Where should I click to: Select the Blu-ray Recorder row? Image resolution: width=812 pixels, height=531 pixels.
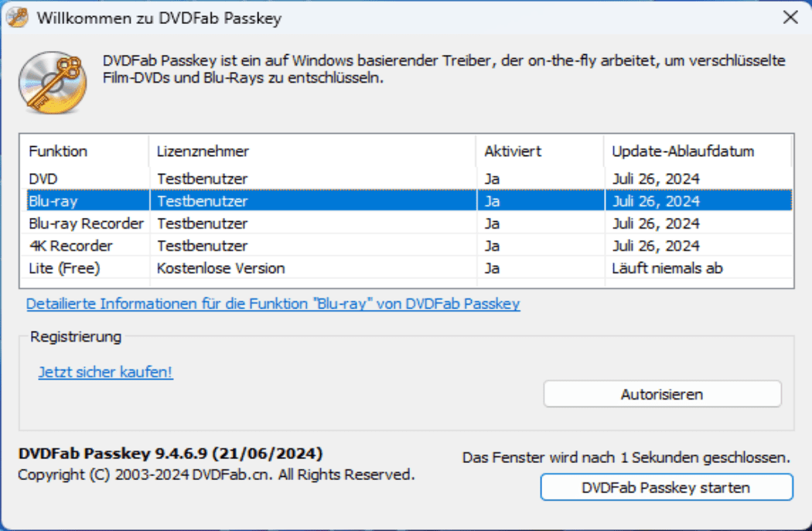[409, 223]
